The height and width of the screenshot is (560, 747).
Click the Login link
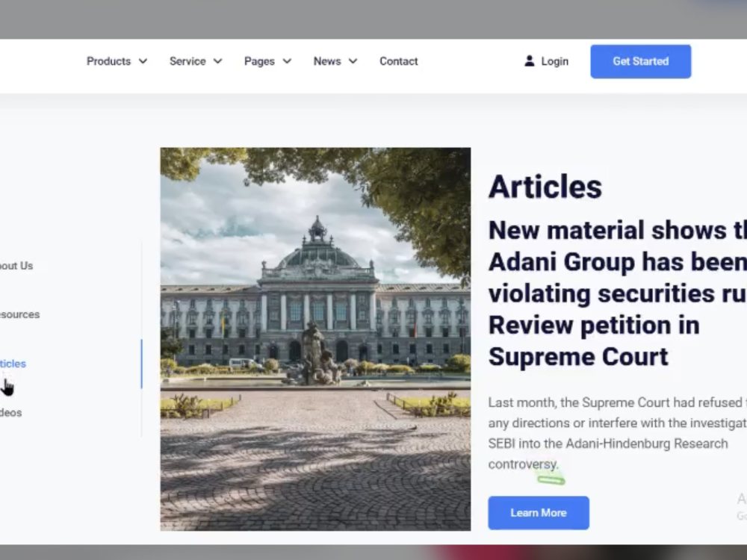pos(555,61)
